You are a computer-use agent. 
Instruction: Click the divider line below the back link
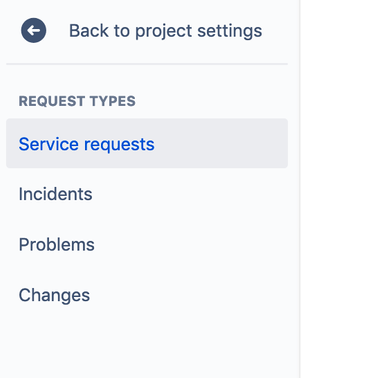(147, 64)
